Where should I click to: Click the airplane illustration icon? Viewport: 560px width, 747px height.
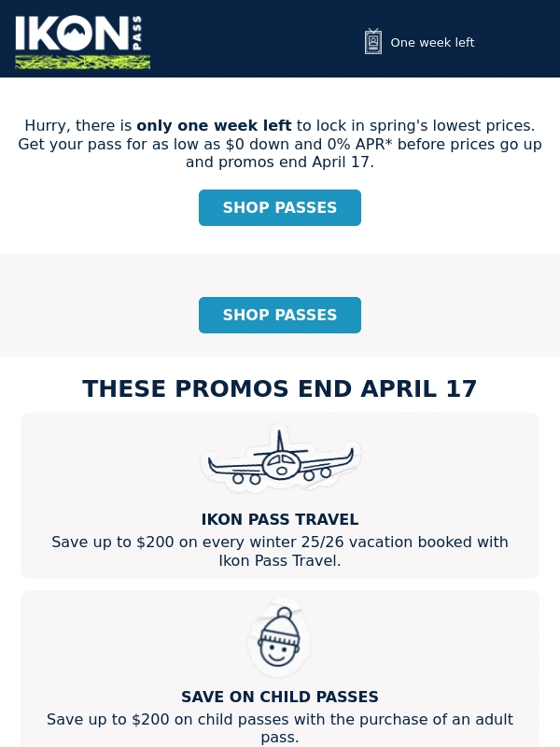click(x=280, y=462)
